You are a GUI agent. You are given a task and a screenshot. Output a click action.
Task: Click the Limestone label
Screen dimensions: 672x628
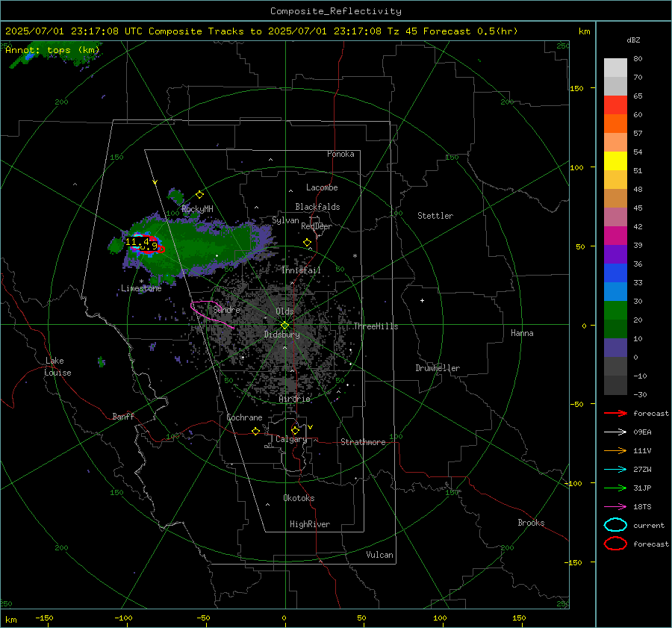pyautogui.click(x=141, y=289)
